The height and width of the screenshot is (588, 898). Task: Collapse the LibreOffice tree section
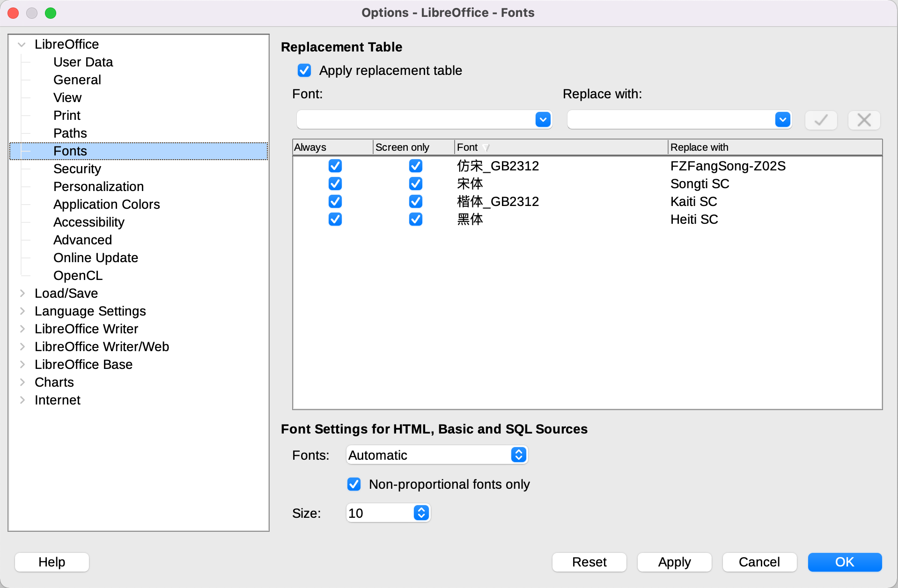click(x=21, y=44)
